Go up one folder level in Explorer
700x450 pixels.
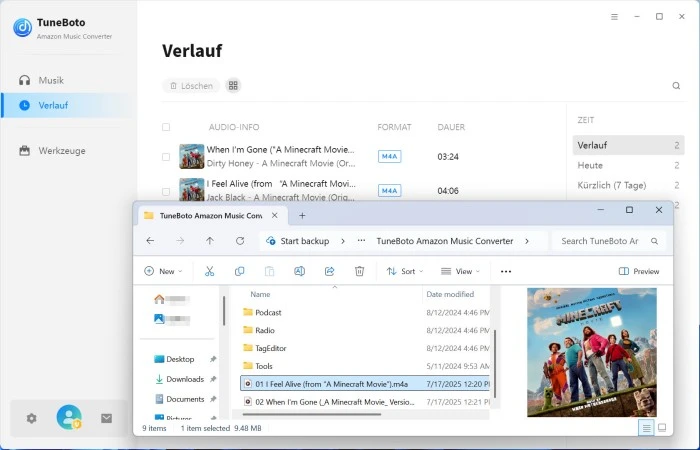pyautogui.click(x=210, y=241)
